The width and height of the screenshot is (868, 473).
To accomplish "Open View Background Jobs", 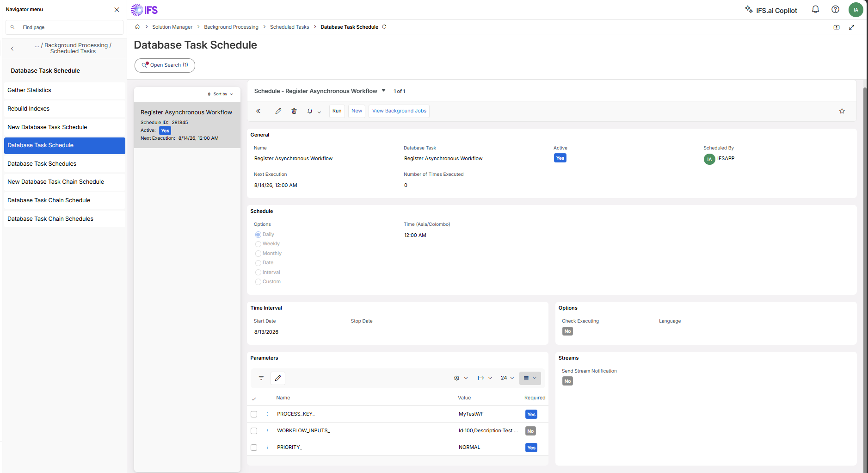I will click(399, 111).
